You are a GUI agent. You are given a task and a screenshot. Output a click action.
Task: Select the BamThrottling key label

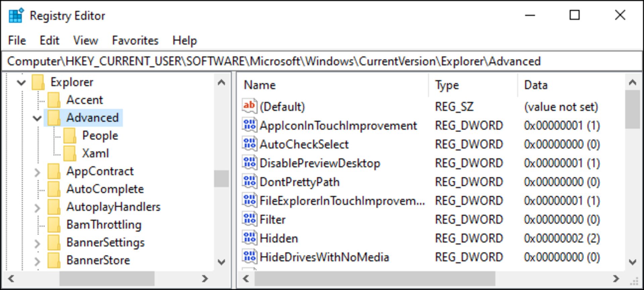point(104,225)
